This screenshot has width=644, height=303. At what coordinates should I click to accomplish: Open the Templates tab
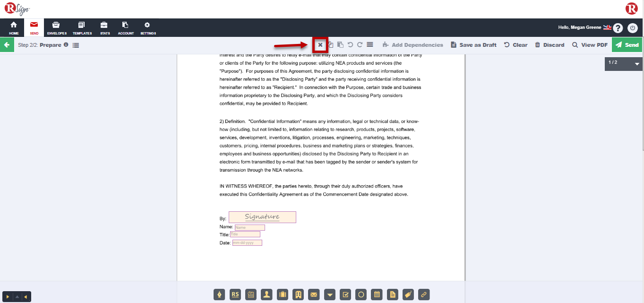click(82, 28)
